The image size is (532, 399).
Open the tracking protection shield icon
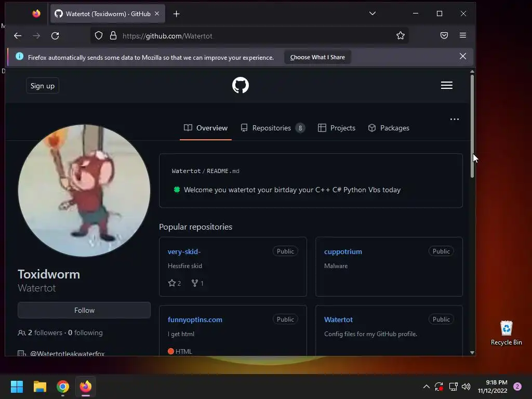pyautogui.click(x=98, y=36)
